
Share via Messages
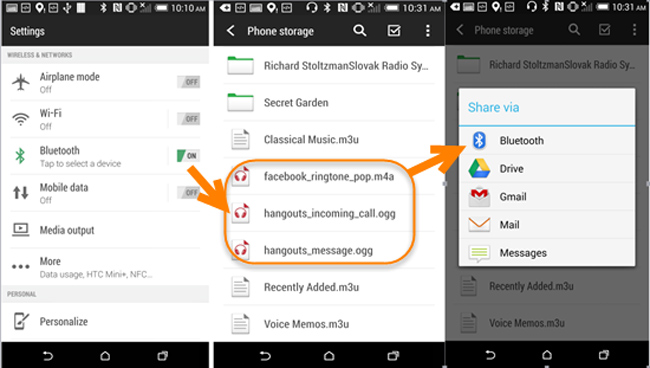(547, 252)
